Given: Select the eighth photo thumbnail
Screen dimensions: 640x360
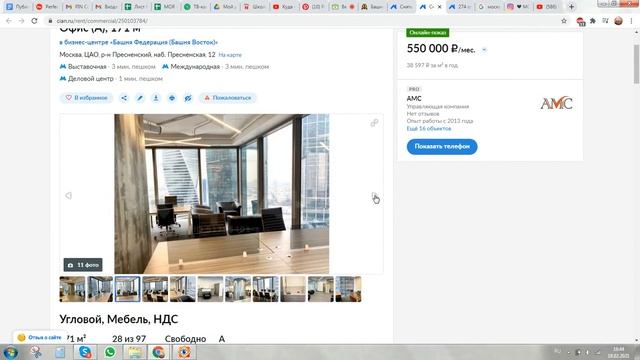Looking at the screenshot, I should coord(265,289).
